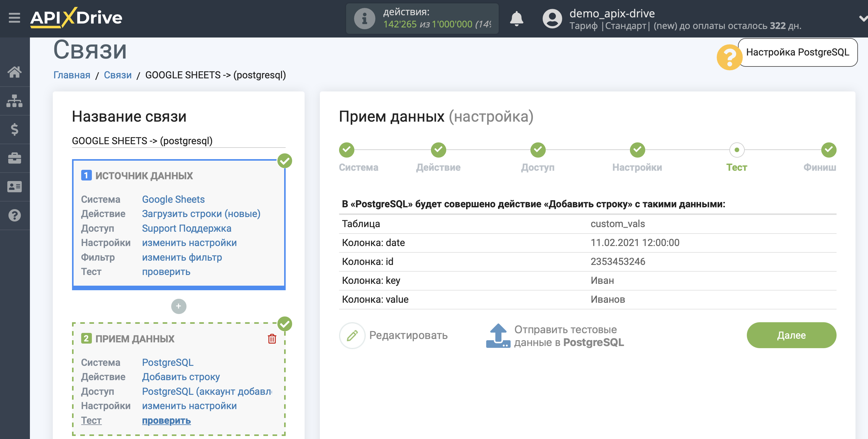Delete the Прием данных block via trash icon
Image resolution: width=868 pixels, height=439 pixels.
(x=272, y=339)
